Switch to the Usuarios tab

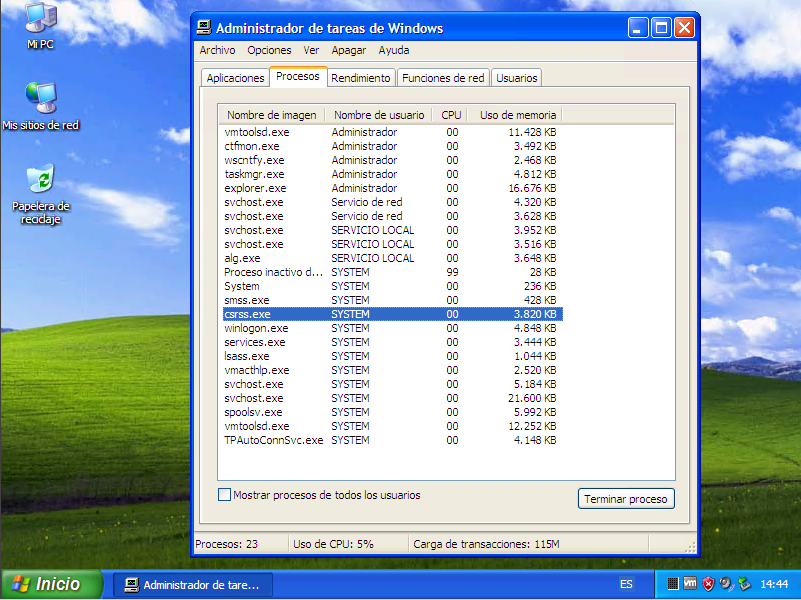tap(516, 78)
